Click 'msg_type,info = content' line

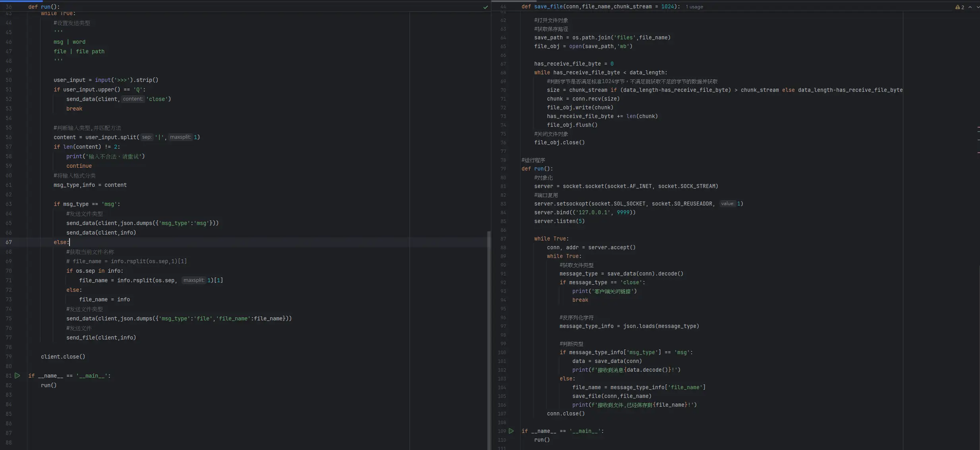coord(90,185)
